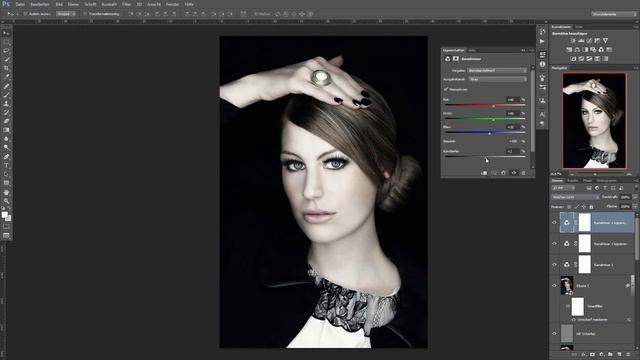The width and height of the screenshot is (640, 360).
Task: Select the Eyedropper tool
Action: point(6,77)
